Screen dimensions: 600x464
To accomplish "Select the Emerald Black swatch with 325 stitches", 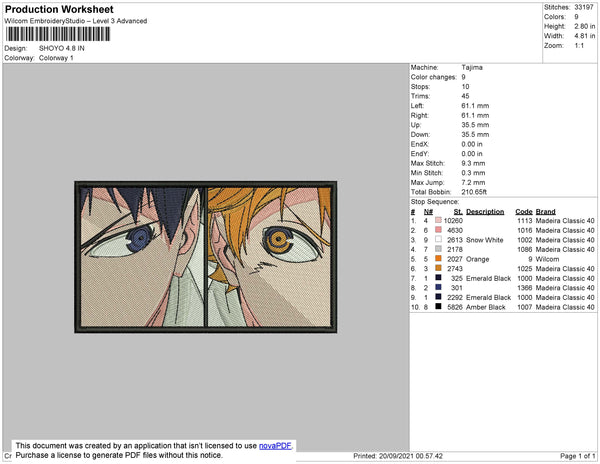I will (438, 278).
